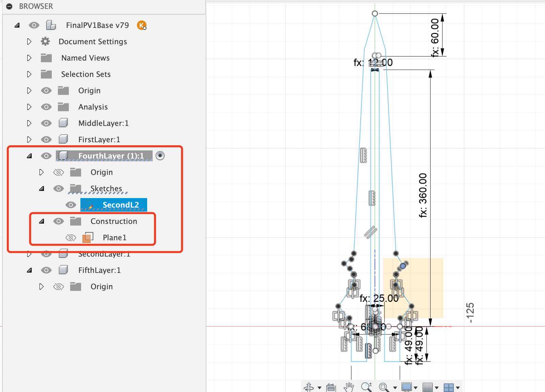Click the fx: 60.00 dimension
The image size is (545, 392).
click(x=435, y=37)
